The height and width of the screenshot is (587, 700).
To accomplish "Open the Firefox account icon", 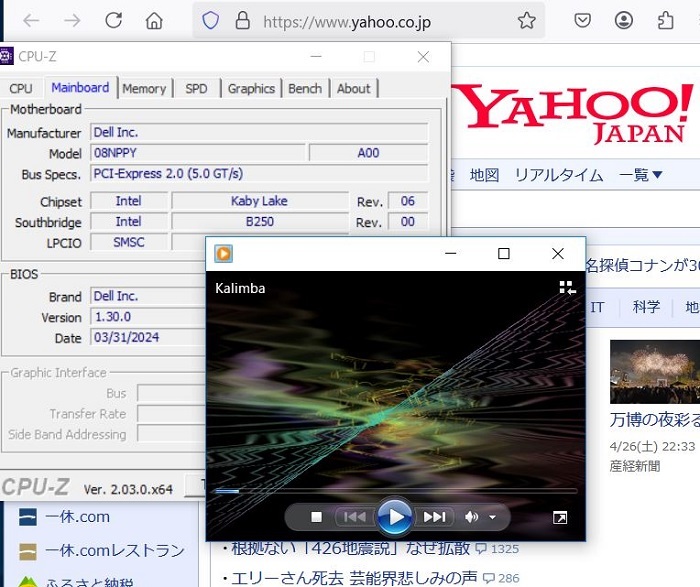I will click(624, 21).
